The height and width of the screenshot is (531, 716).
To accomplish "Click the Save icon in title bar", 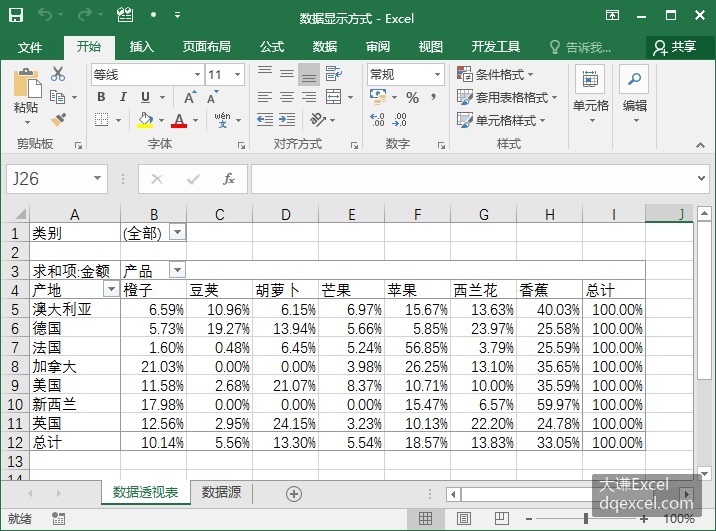I will pos(16,16).
